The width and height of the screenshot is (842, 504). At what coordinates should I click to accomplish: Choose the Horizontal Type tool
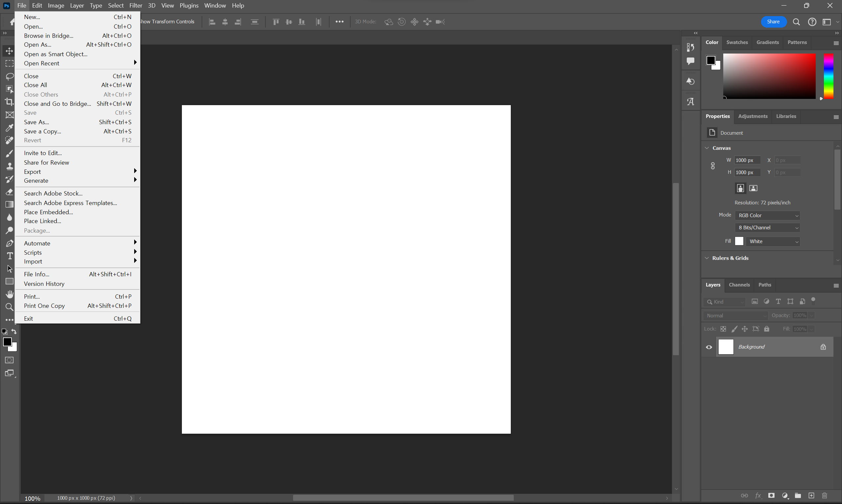(x=10, y=256)
